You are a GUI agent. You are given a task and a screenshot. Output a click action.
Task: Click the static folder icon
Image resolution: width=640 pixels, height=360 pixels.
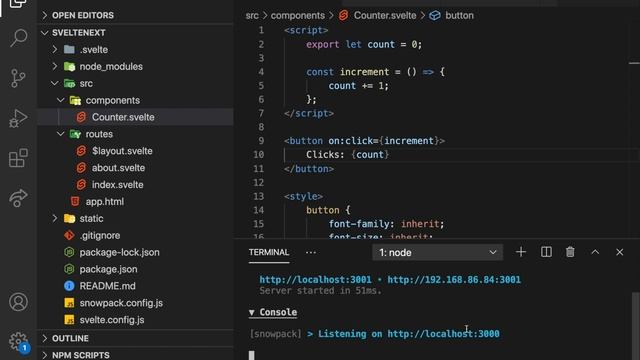click(x=69, y=219)
